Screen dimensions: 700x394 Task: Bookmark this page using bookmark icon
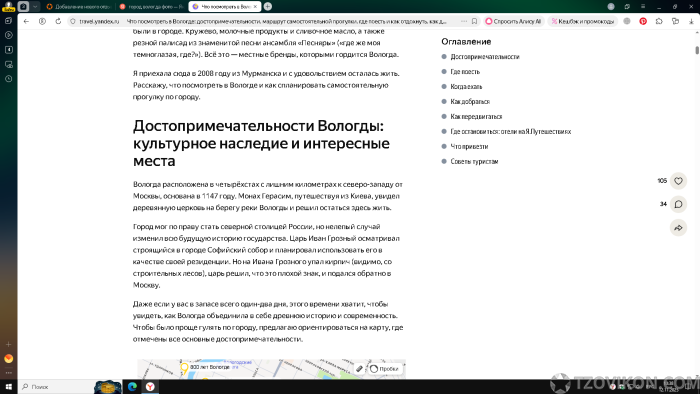tap(475, 21)
